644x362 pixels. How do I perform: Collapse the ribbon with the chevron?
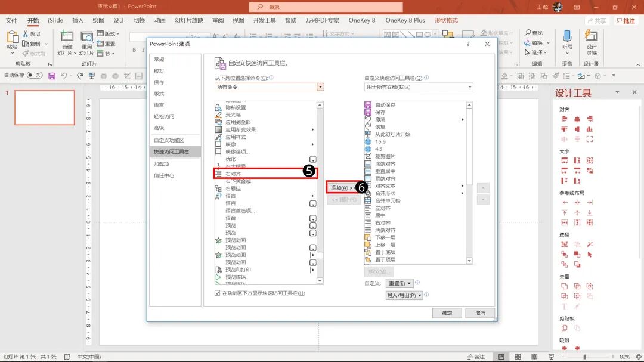(x=638, y=65)
